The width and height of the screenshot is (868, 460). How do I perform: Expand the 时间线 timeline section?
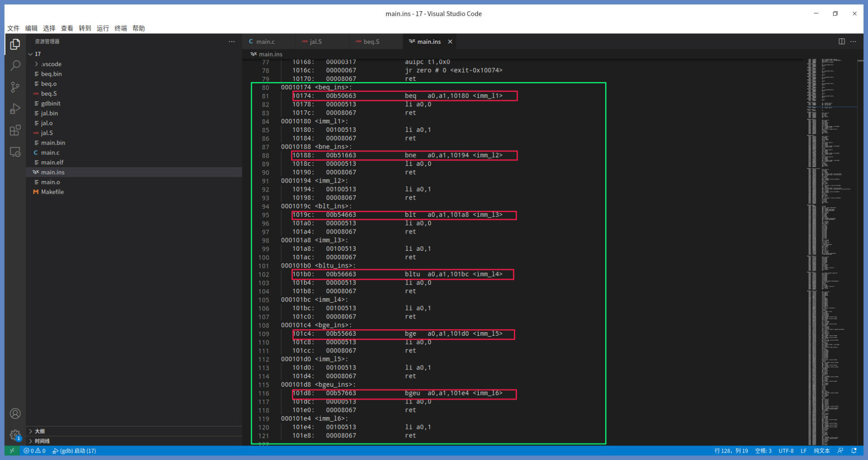pos(42,441)
